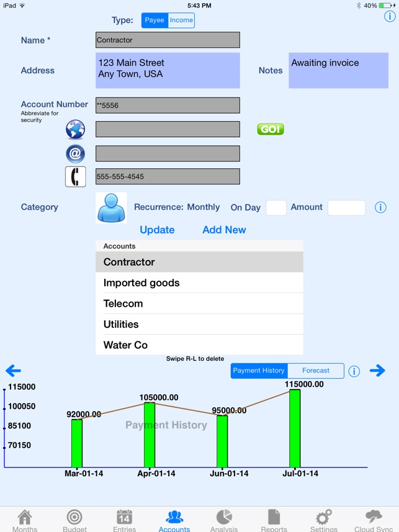Open the Entries tab

coord(124,520)
